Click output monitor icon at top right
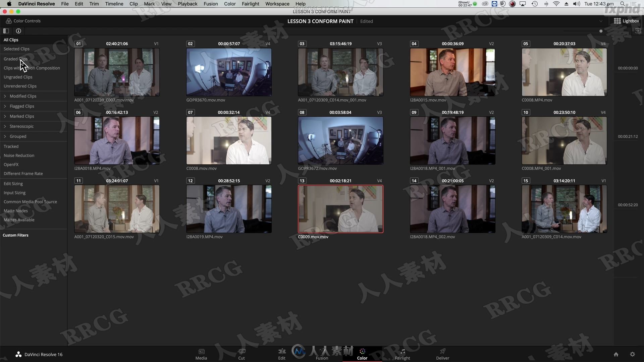644x362 pixels. [x=638, y=31]
